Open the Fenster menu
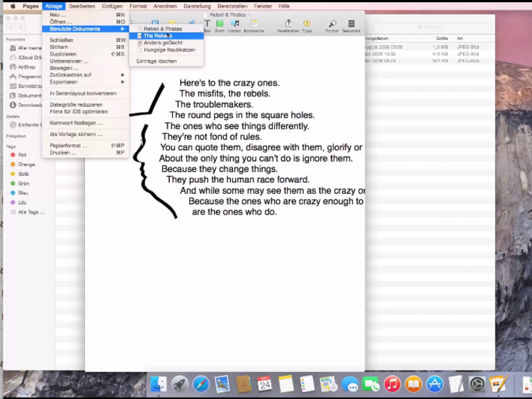The height and width of the screenshot is (399, 532). tap(263, 6)
